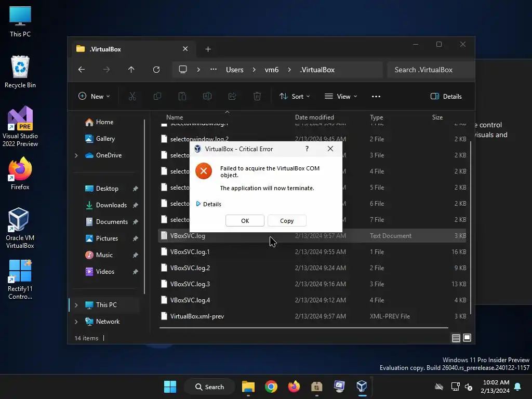Sort by Date modified column header
This screenshot has width=532, height=399.
point(314,117)
